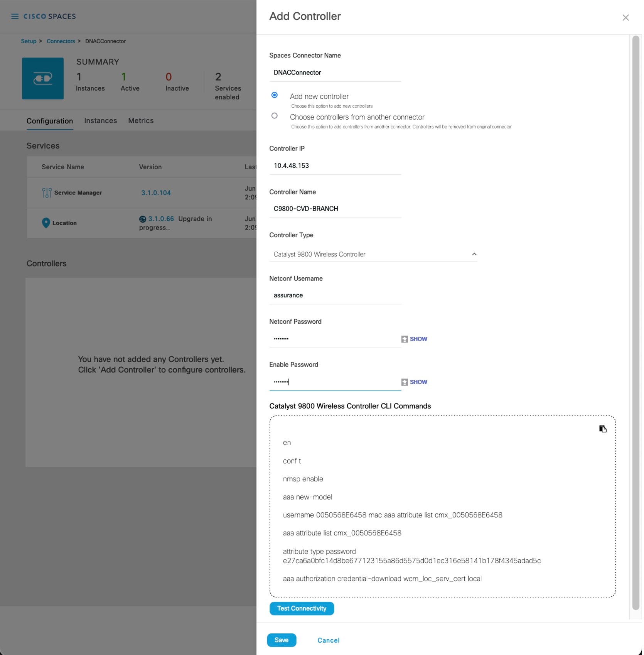Open Service Manager version 3.1.0.104 link
The height and width of the screenshot is (655, 644).
pyautogui.click(x=156, y=193)
